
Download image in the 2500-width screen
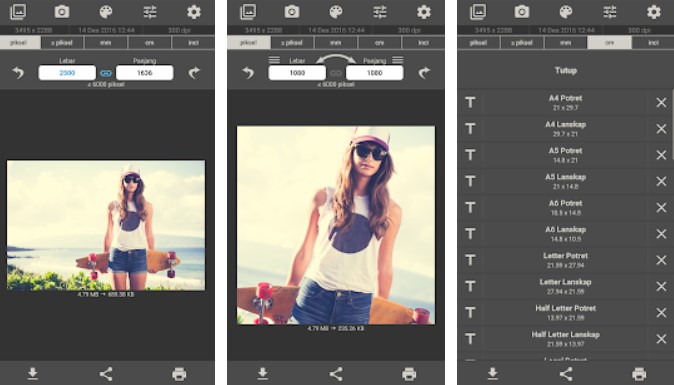coord(33,373)
